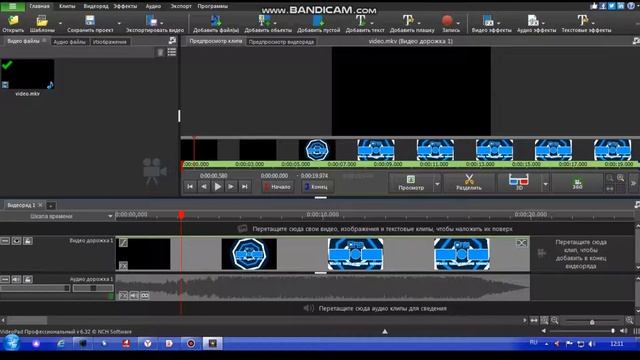Select the video.mkv thumbnail in media bin
This screenshot has width=640, height=360.
click(28, 74)
